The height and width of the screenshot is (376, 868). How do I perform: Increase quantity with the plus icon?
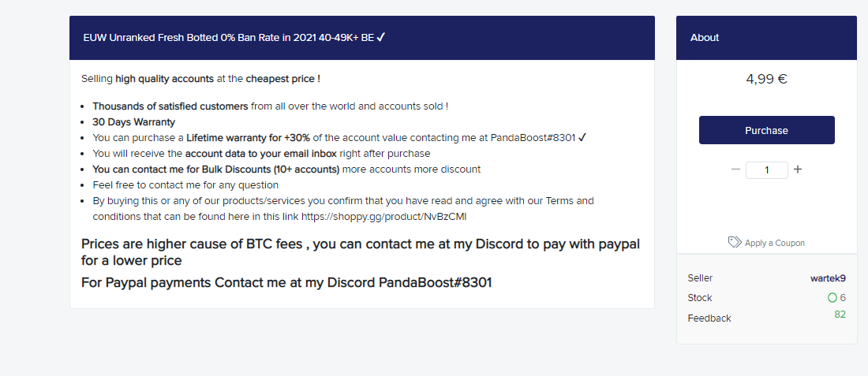point(798,169)
